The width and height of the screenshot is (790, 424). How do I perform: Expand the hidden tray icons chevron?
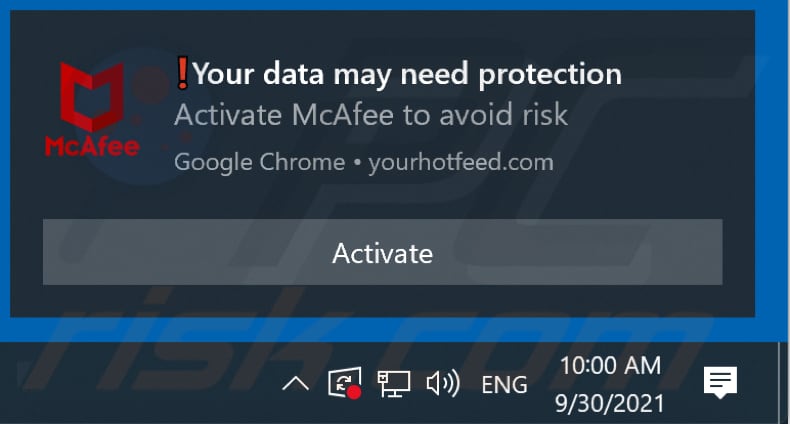coord(295,383)
